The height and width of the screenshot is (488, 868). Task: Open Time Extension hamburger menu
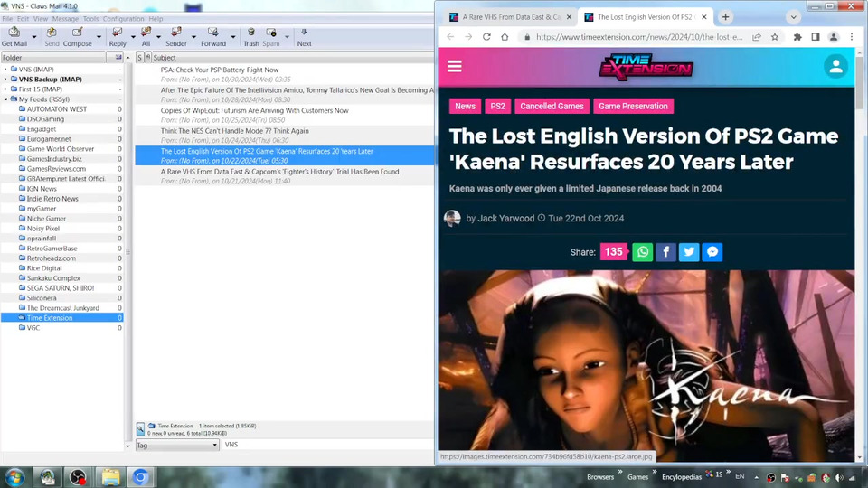(455, 66)
